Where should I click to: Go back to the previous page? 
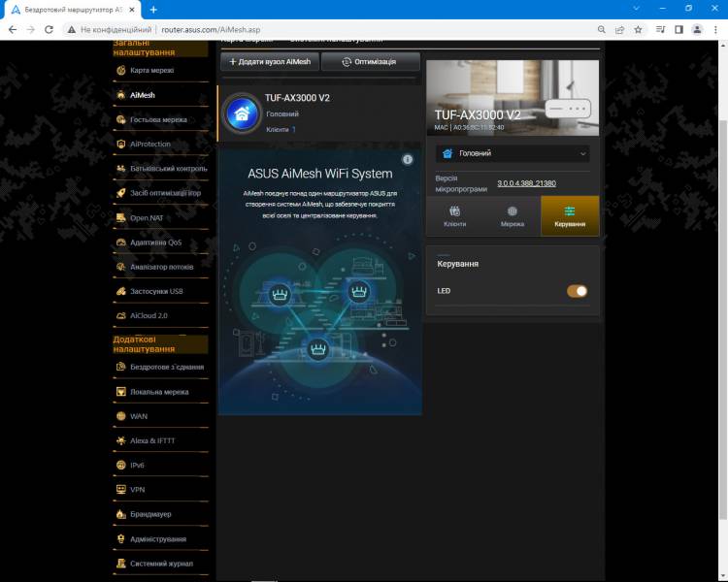(x=13, y=30)
